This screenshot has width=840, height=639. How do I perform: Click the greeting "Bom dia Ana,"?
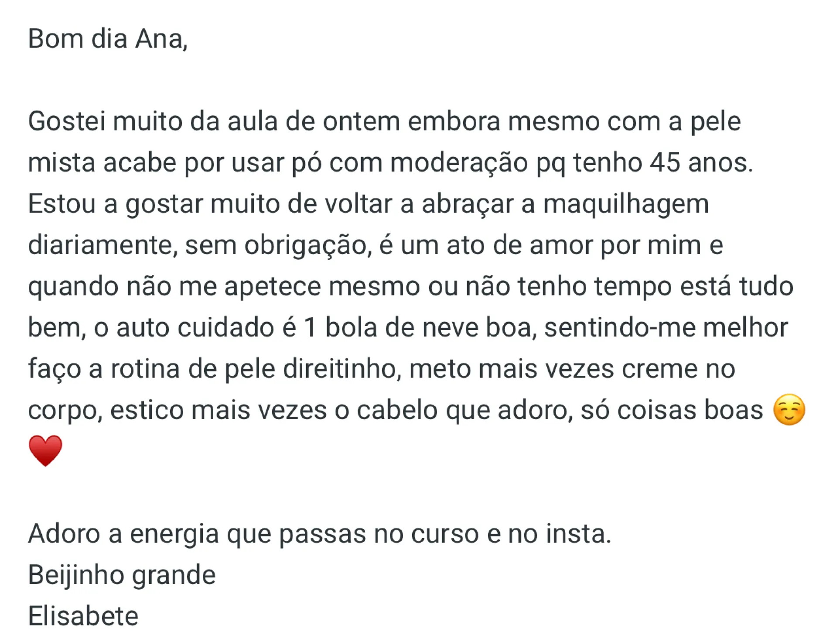108,39
